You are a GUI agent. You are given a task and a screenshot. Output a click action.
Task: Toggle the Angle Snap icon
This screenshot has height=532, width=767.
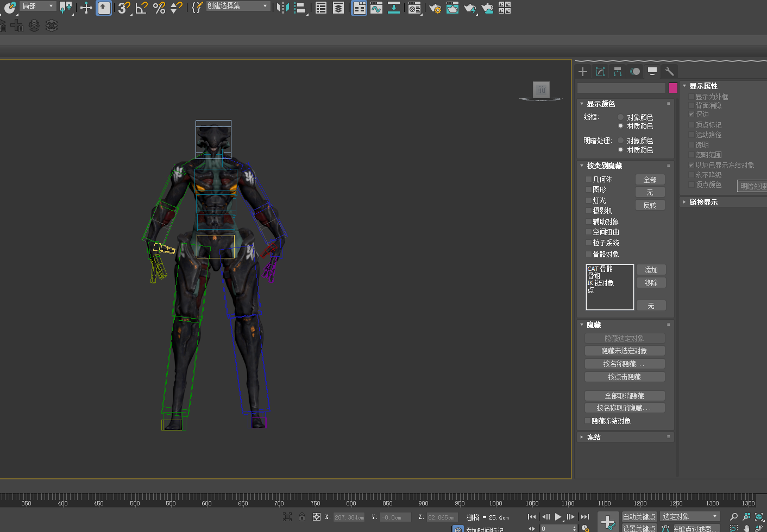pos(141,8)
